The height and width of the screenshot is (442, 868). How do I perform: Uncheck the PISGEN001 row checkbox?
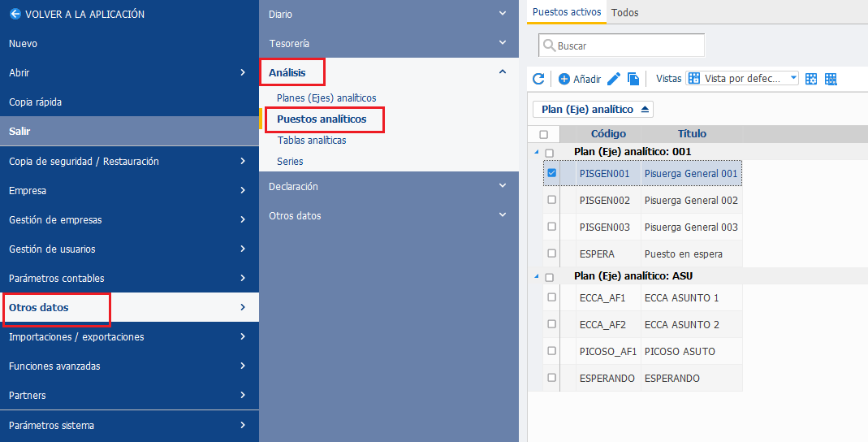tap(551, 173)
